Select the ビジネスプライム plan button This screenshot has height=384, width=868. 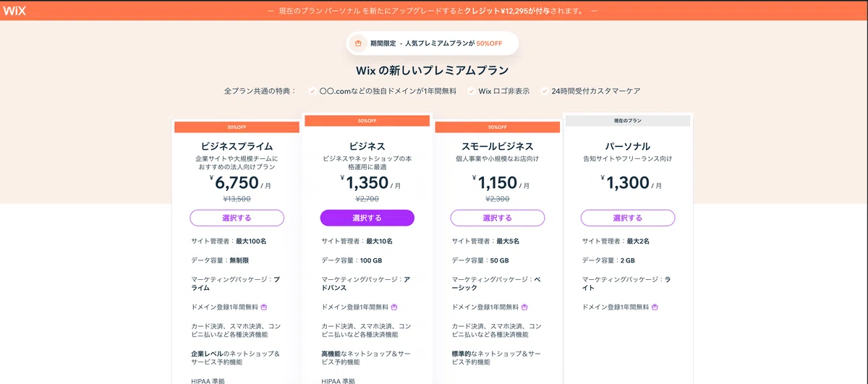pos(237,218)
